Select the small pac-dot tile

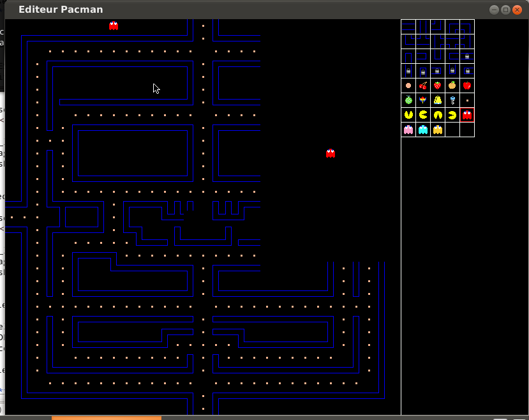[467, 100]
